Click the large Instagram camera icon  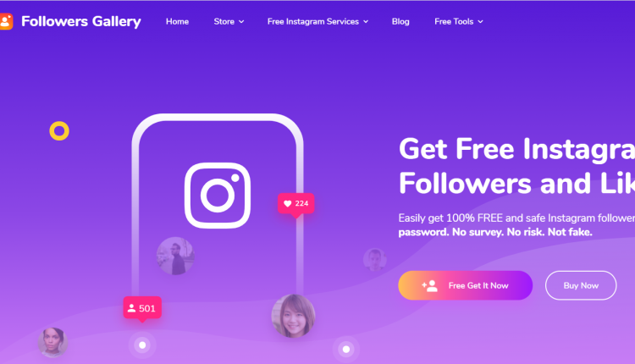(x=218, y=196)
